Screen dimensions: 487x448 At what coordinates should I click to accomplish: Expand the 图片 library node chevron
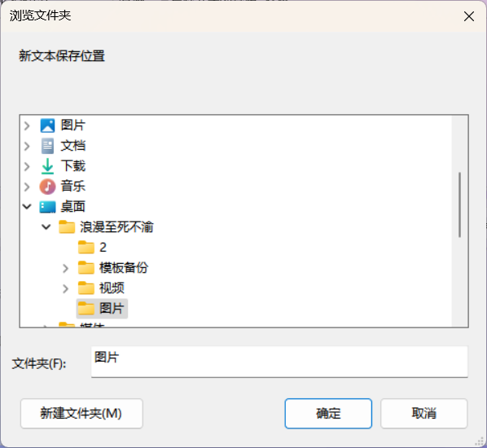(27, 125)
